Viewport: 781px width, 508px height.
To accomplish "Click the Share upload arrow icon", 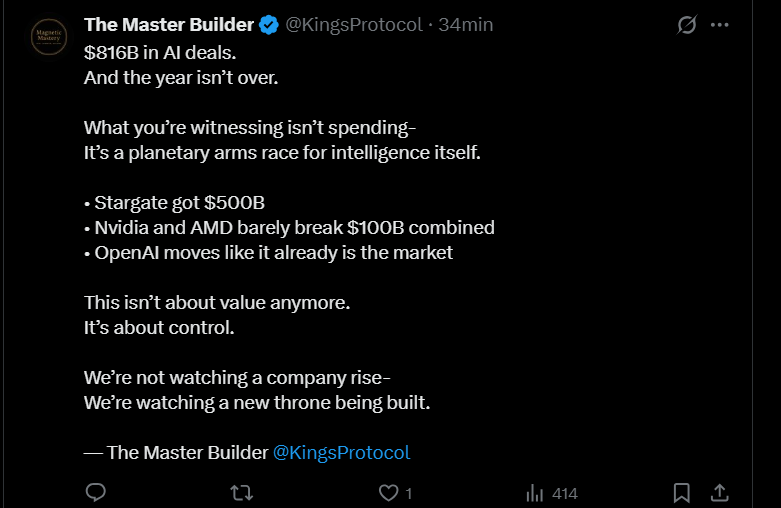I will point(719,493).
